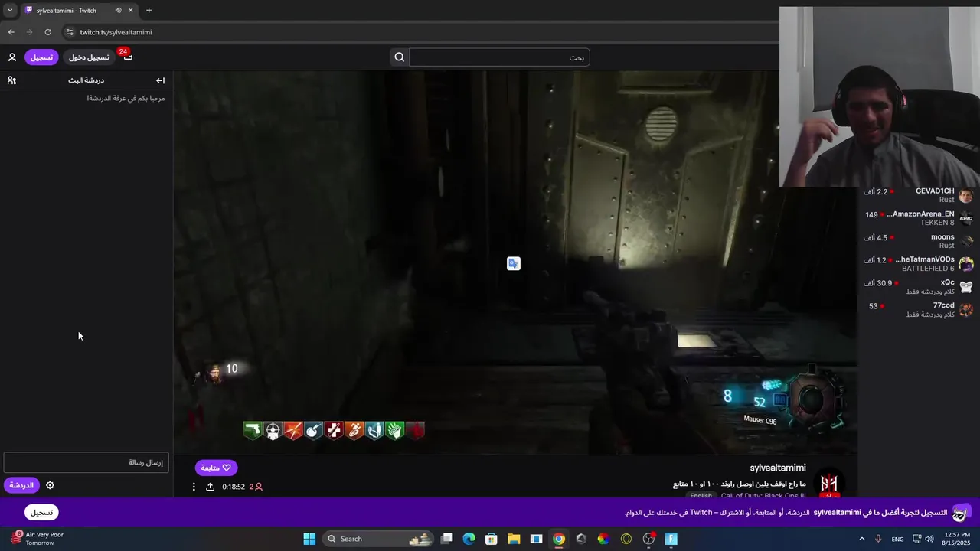980x551 pixels.
Task: Click the microphone icon in system tray
Action: tap(878, 539)
